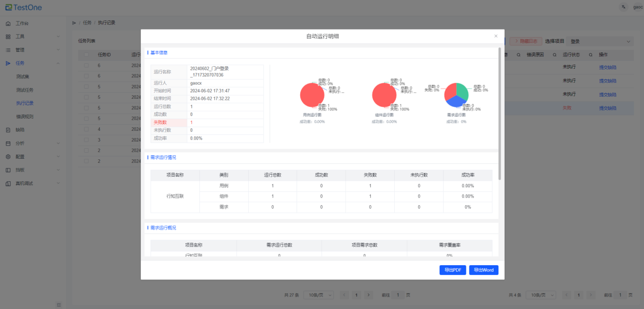Open the 选择项目 dropdown showing 登录
This screenshot has height=309, width=644.
point(600,41)
